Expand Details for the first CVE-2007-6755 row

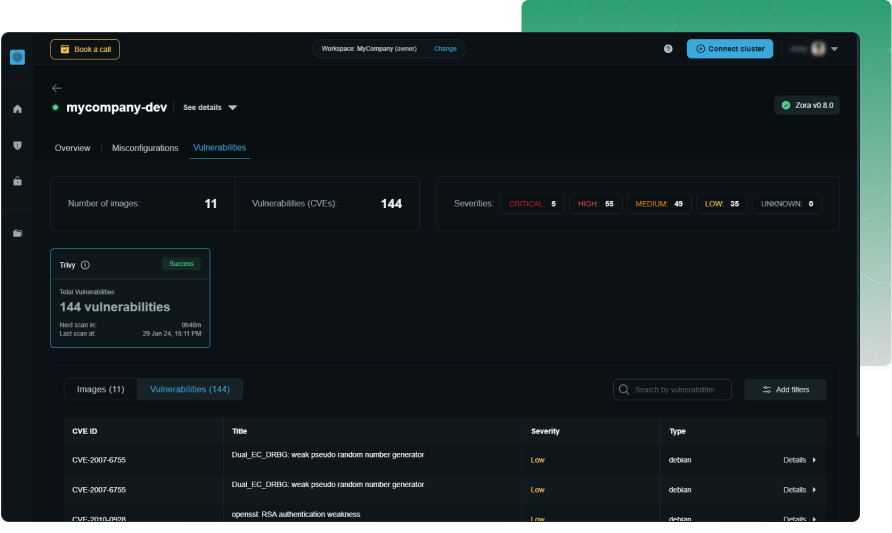(x=799, y=460)
